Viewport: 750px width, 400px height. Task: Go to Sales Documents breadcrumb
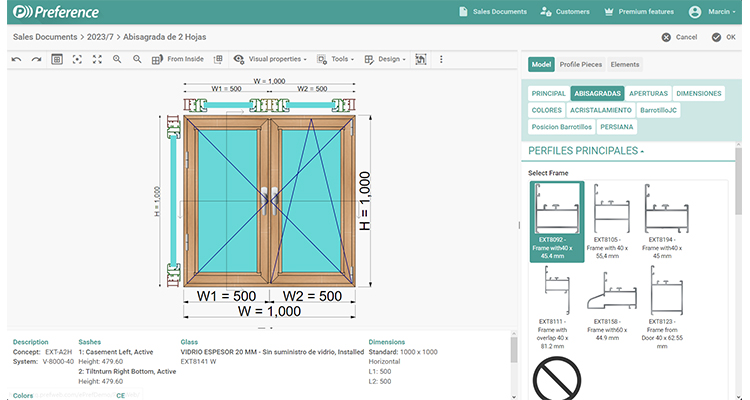45,37
